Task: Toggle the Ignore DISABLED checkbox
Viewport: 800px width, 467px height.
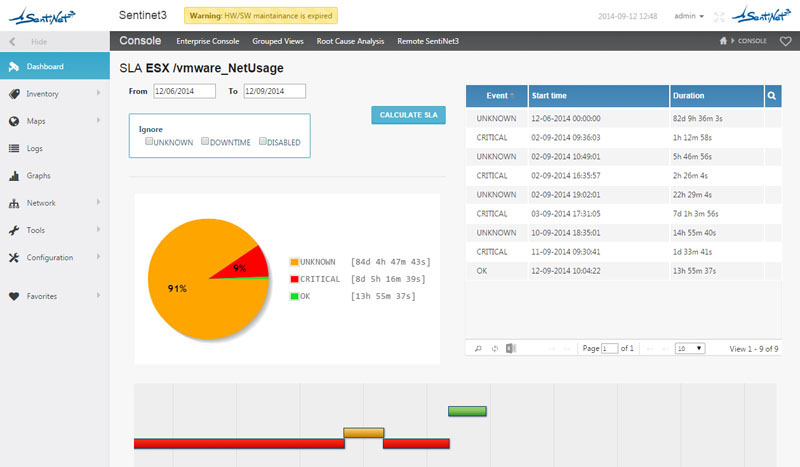Action: point(263,141)
